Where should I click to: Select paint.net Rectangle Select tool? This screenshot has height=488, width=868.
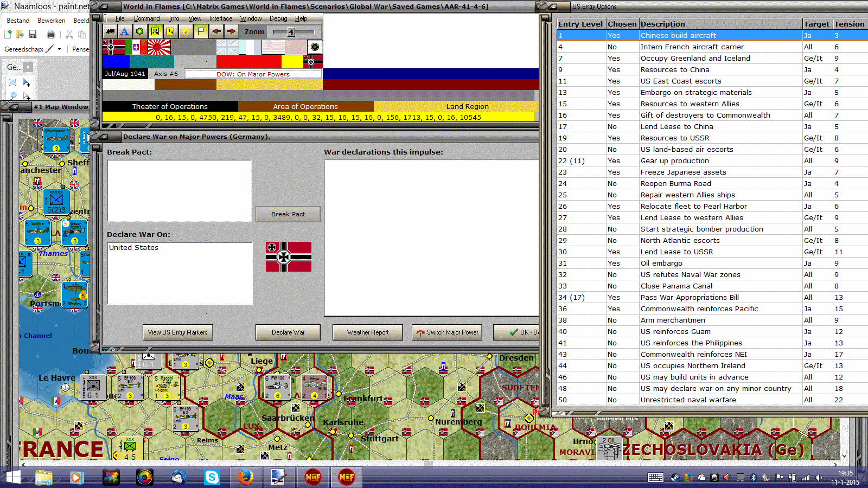13,82
